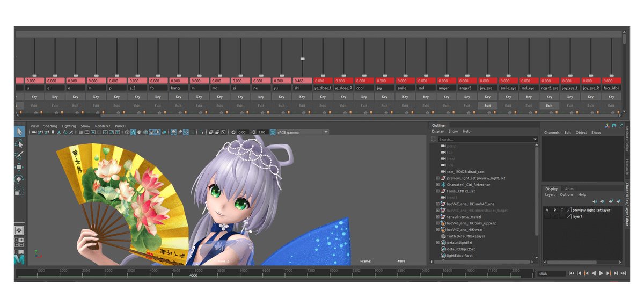
Task: Open the viewport Shading menu
Action: tap(50, 126)
